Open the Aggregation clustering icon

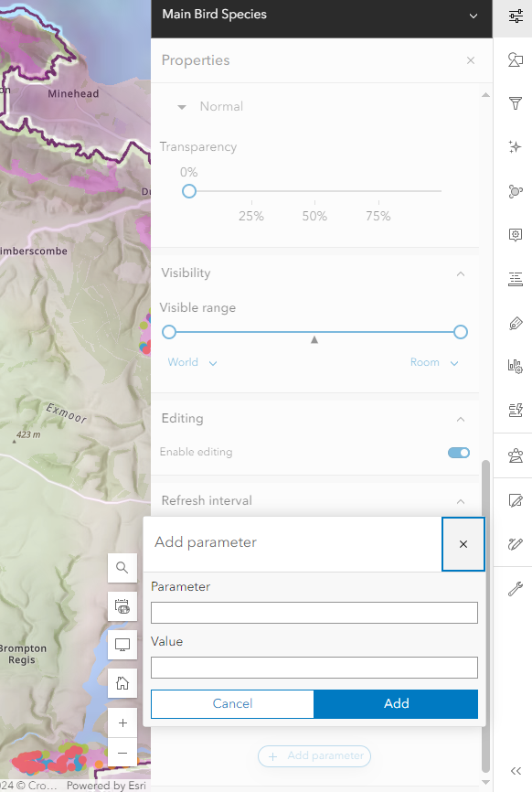515,191
